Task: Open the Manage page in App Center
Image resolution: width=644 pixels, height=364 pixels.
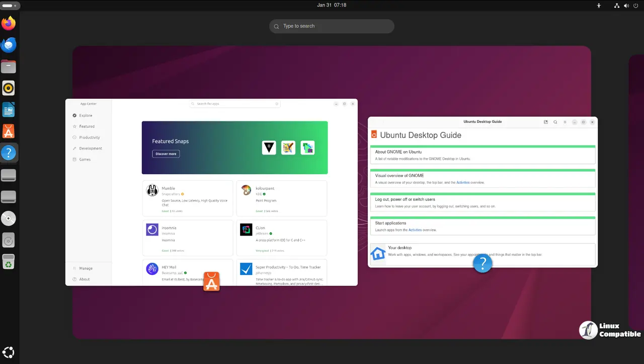Action: (x=86, y=268)
